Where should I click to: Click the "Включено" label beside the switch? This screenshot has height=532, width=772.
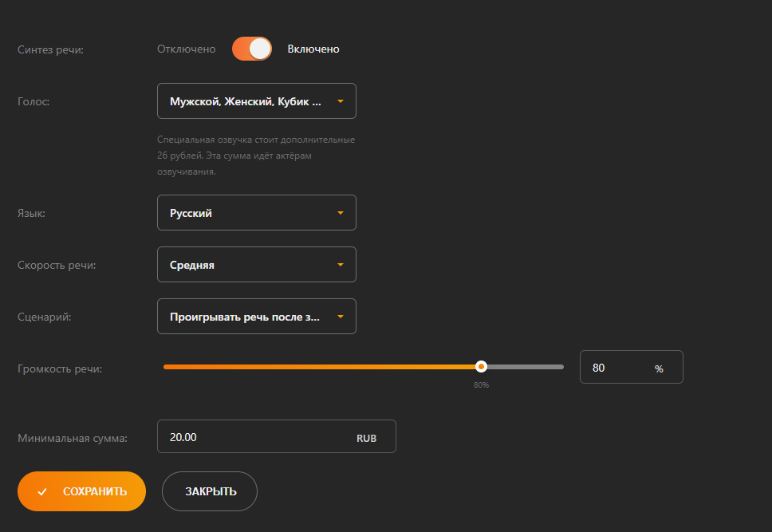pyautogui.click(x=313, y=49)
